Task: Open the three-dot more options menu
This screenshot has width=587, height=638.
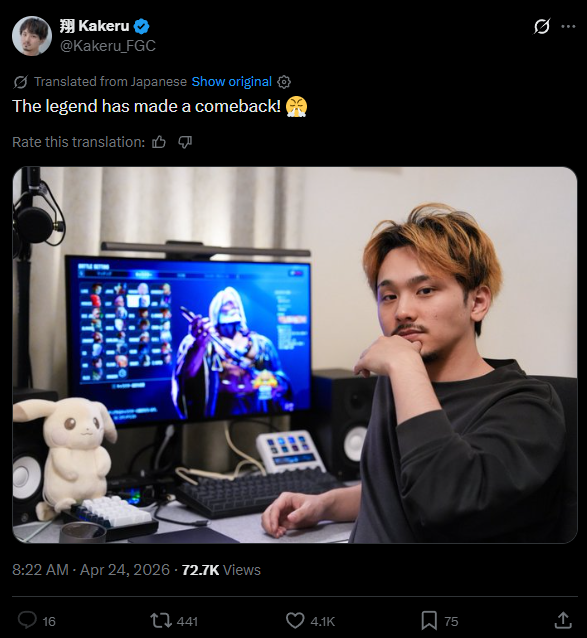Action: pyautogui.click(x=568, y=26)
